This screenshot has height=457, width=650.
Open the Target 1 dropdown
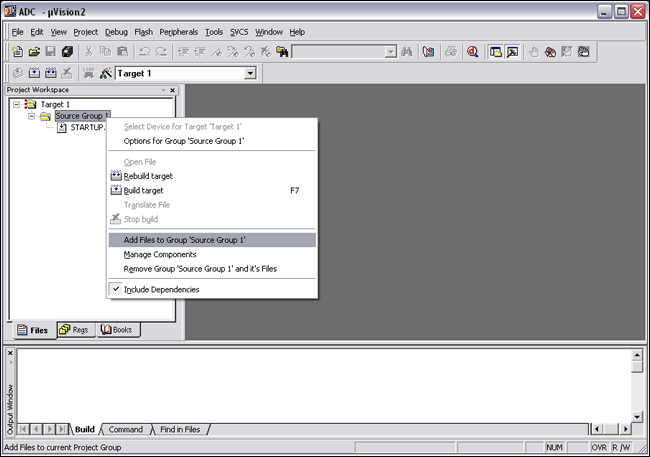tap(250, 74)
